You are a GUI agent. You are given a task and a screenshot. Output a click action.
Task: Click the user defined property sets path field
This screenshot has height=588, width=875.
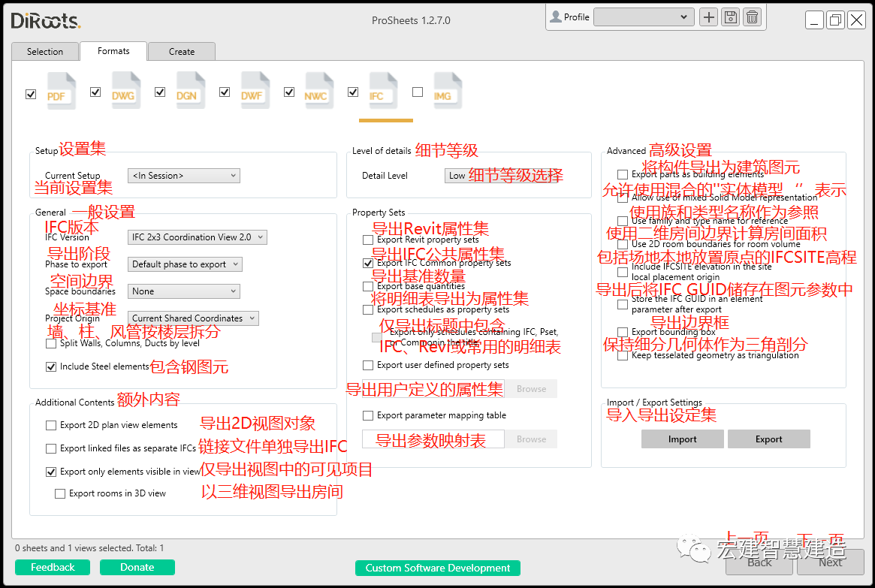433,389
